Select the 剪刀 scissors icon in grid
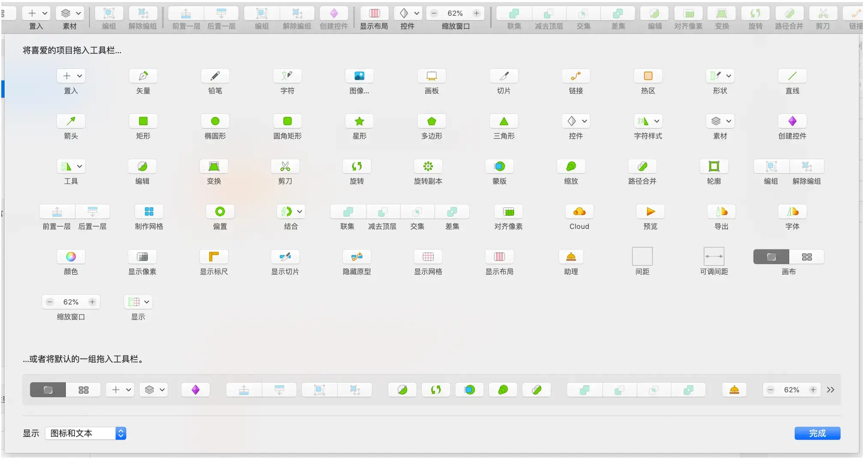 tap(285, 166)
